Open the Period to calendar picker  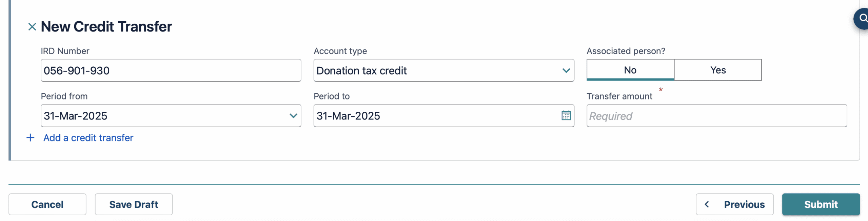pos(566,115)
